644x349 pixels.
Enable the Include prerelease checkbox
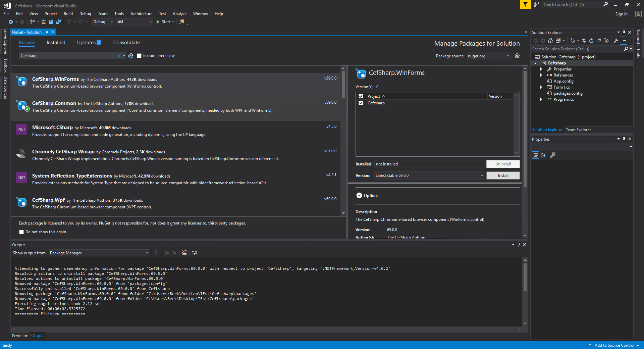(139, 56)
